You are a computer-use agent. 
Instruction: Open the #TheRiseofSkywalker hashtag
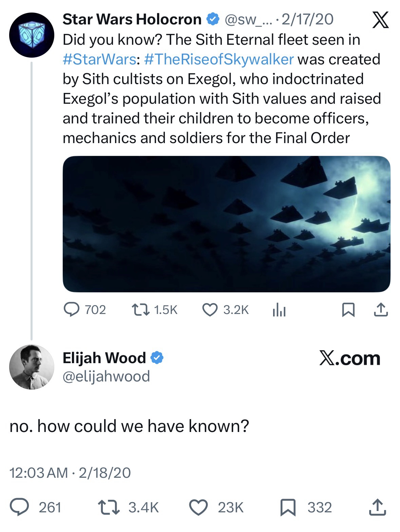[x=219, y=59]
